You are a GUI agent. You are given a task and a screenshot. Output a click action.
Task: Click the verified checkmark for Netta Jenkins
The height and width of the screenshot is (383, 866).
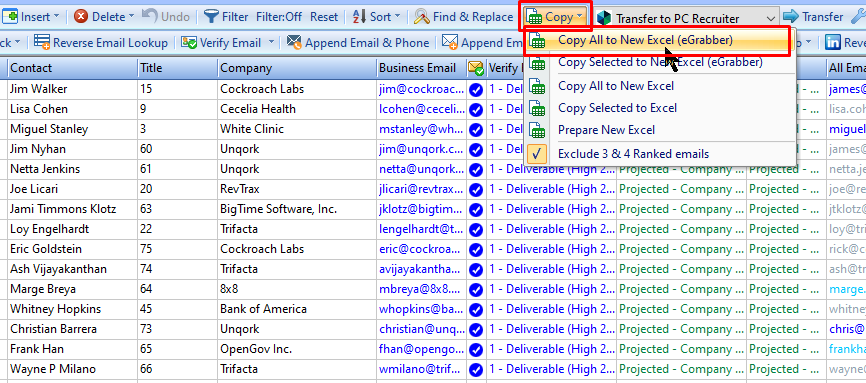click(476, 169)
